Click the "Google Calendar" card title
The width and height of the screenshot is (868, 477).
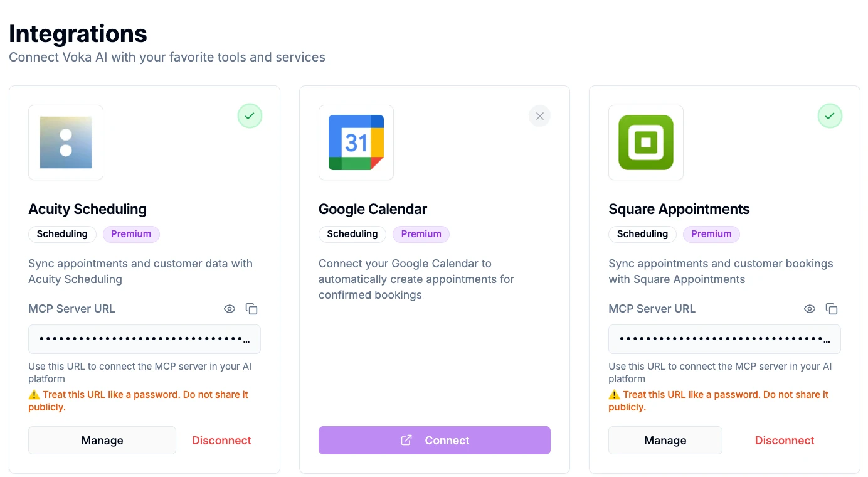(x=373, y=209)
